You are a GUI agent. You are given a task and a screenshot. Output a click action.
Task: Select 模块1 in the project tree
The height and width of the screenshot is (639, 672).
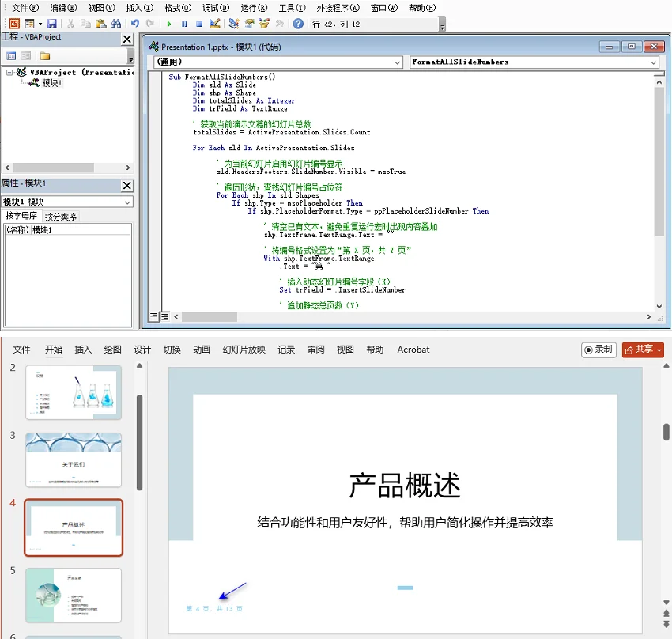point(52,83)
